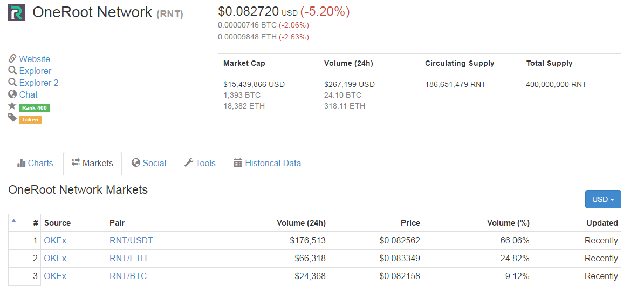Open the RNT/USDT pair link
Viewport: 644px width, 298px height.
[131, 240]
